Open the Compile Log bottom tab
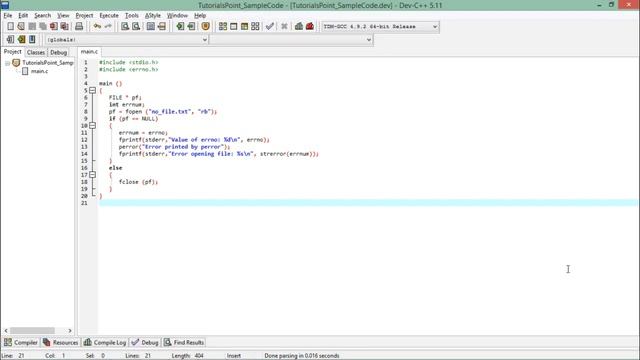The width and height of the screenshot is (640, 360). click(105, 342)
